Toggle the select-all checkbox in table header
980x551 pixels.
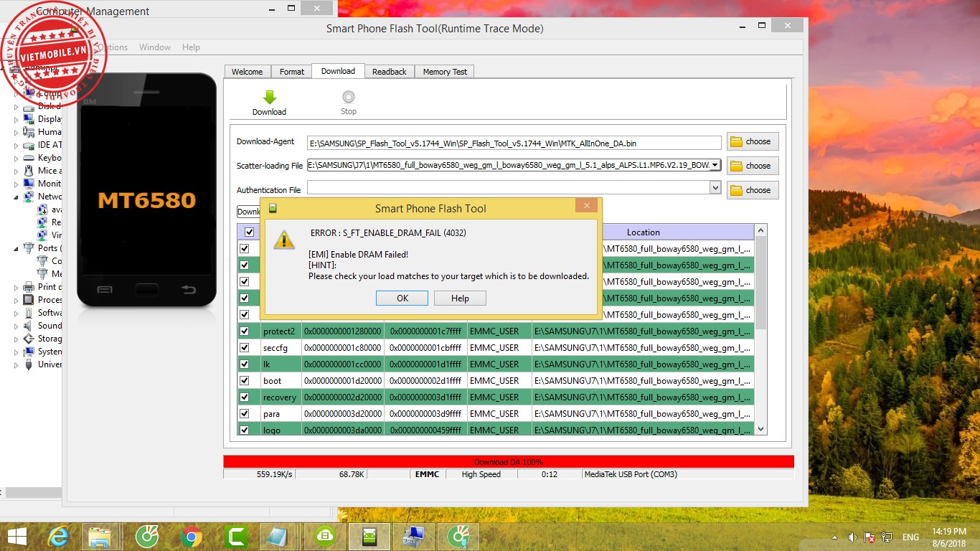click(x=249, y=232)
